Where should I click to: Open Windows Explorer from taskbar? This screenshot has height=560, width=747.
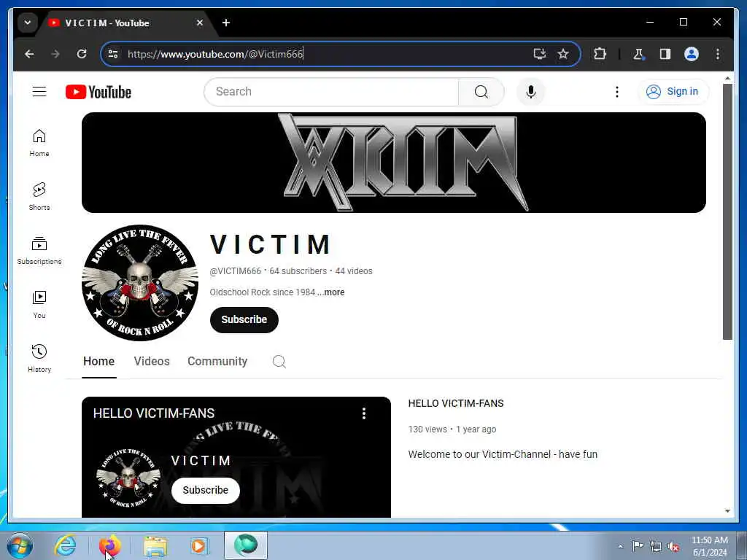pyautogui.click(x=155, y=545)
